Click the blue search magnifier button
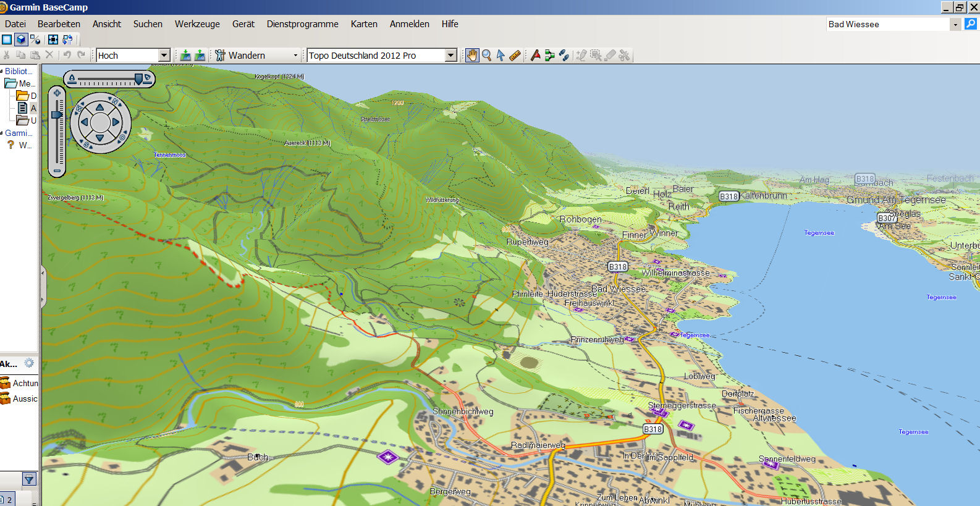This screenshot has height=506, width=980. click(971, 23)
